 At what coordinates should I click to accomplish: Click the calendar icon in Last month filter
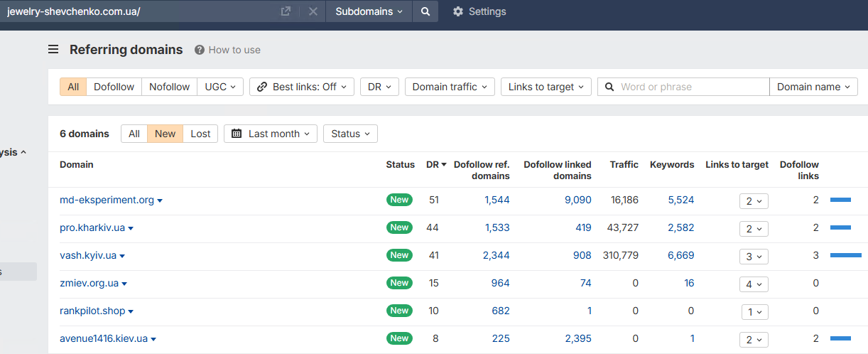tap(237, 134)
